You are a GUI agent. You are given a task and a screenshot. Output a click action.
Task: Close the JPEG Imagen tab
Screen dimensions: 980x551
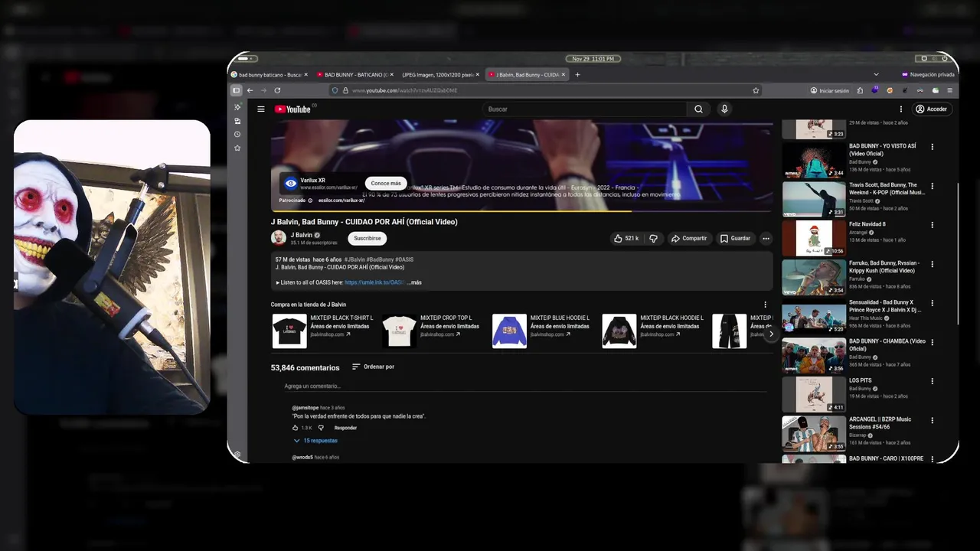478,75
